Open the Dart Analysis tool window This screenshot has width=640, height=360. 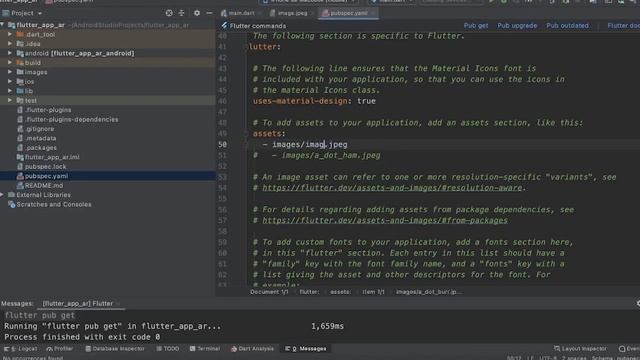(x=252, y=349)
